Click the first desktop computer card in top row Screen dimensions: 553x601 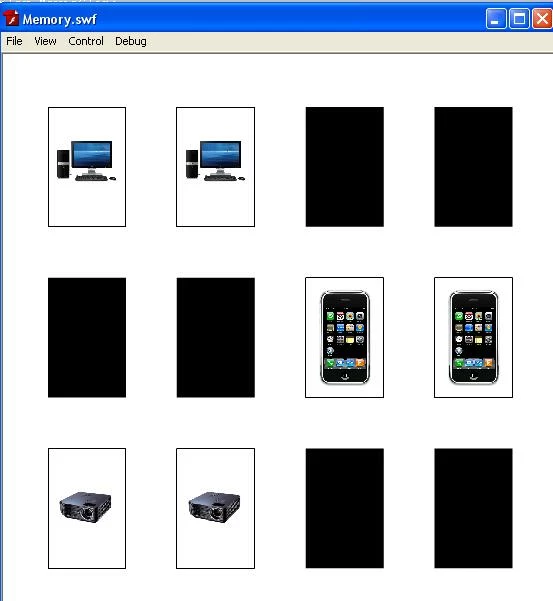(x=87, y=167)
